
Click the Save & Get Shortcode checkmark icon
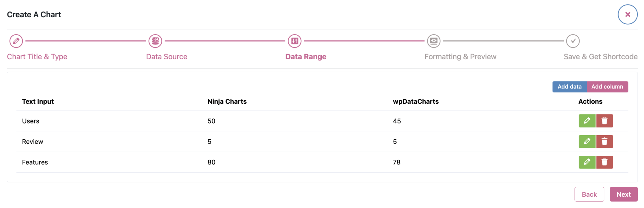coord(573,41)
